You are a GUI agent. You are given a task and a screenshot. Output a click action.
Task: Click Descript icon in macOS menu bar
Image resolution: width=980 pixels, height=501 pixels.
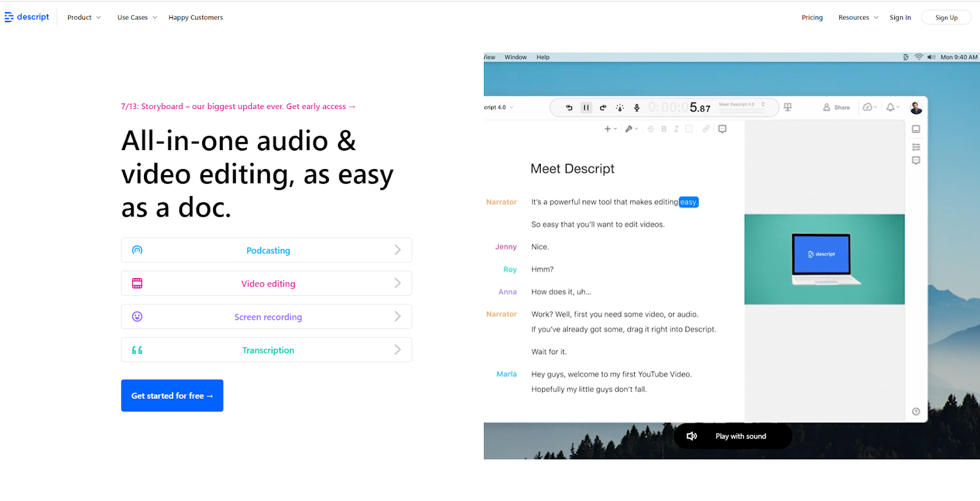click(x=906, y=57)
